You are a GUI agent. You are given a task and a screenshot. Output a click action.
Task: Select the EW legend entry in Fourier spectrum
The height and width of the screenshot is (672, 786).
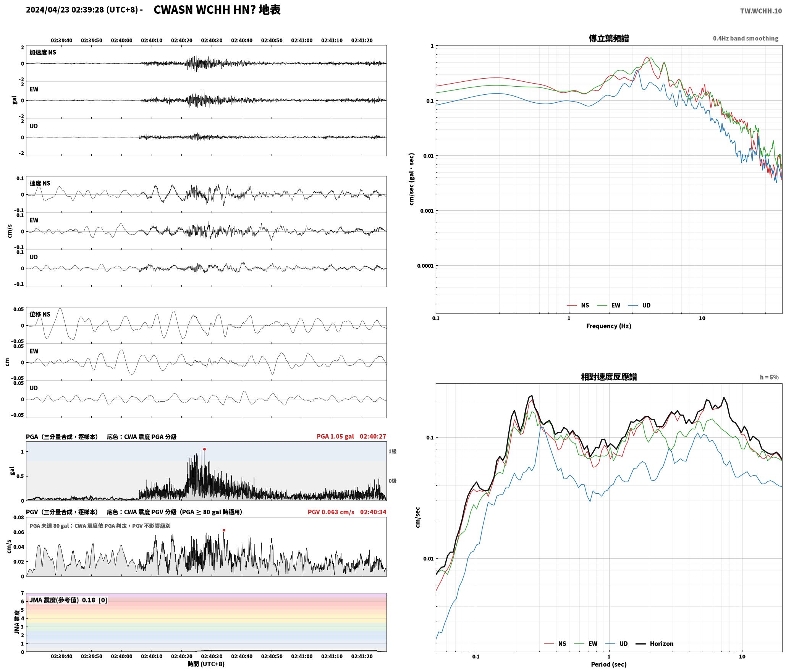click(608, 305)
